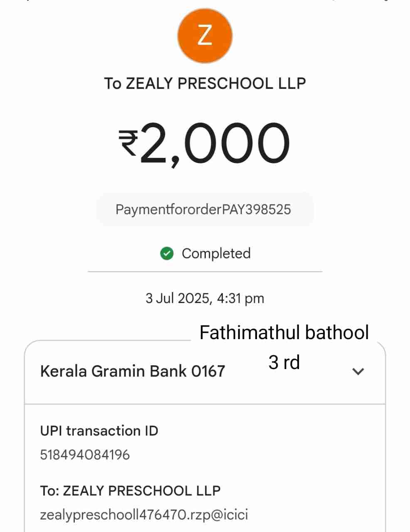Click the 0167 account number digits
The height and width of the screenshot is (532, 410).
[x=208, y=371]
